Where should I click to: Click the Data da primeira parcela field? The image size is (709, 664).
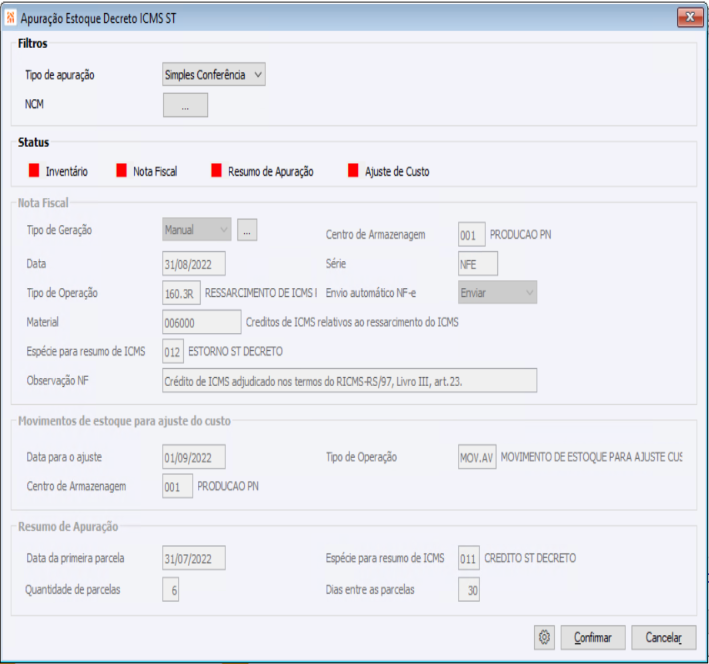point(194,558)
